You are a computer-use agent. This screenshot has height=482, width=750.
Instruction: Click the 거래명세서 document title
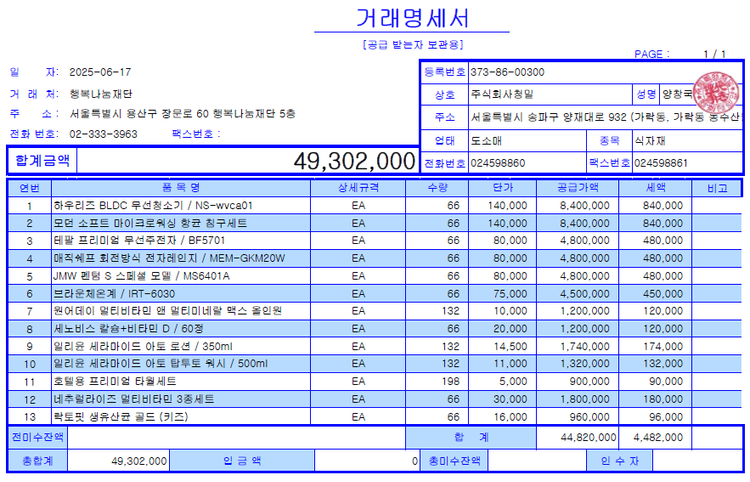click(x=411, y=17)
